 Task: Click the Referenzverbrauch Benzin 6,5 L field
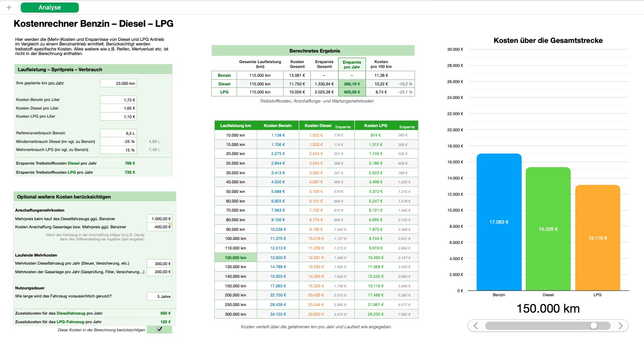[x=118, y=133]
